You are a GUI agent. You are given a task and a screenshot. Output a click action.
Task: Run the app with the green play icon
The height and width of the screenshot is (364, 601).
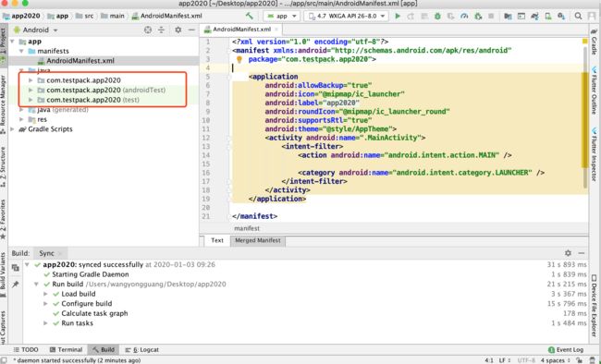(x=398, y=16)
